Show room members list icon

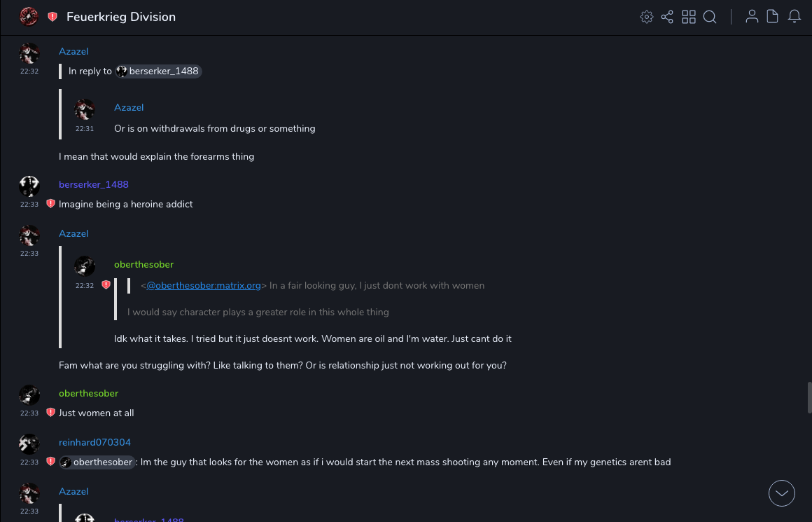pos(752,17)
